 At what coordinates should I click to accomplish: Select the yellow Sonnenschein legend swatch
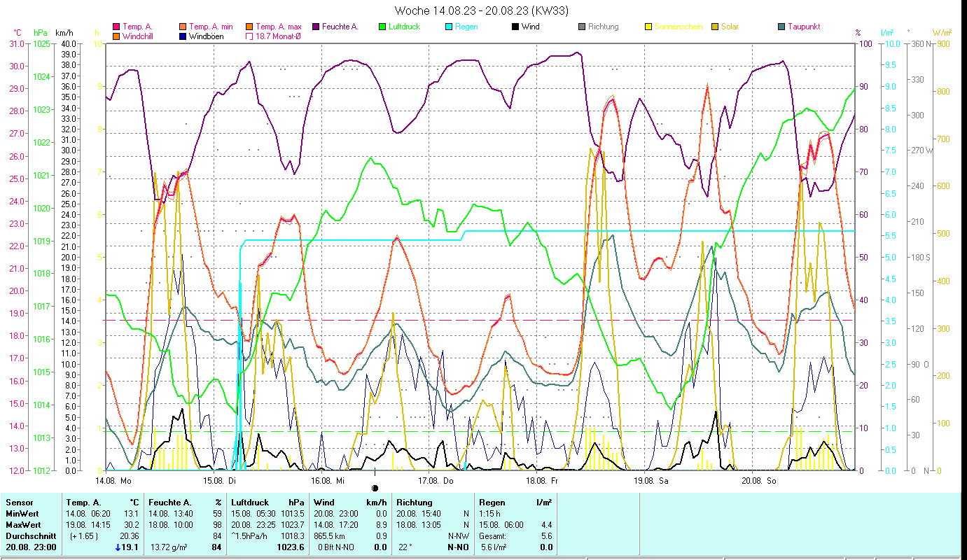[648, 27]
